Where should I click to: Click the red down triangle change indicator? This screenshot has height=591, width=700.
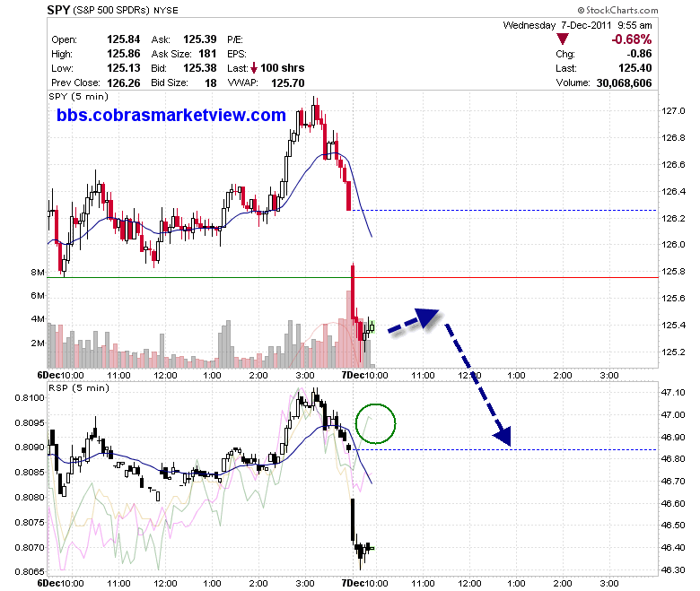pyautogui.click(x=563, y=39)
